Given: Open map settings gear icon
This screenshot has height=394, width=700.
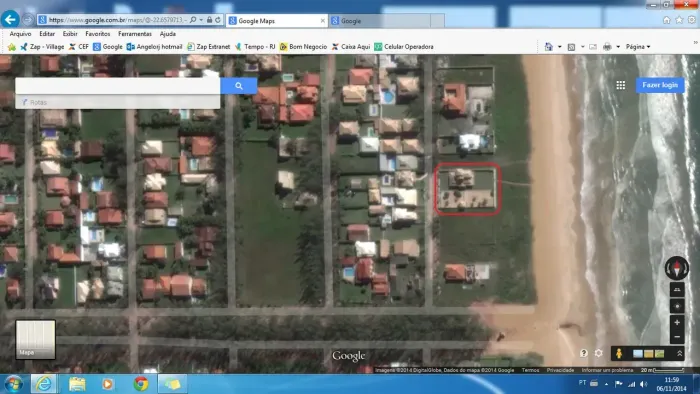Looking at the screenshot, I should coord(599,353).
